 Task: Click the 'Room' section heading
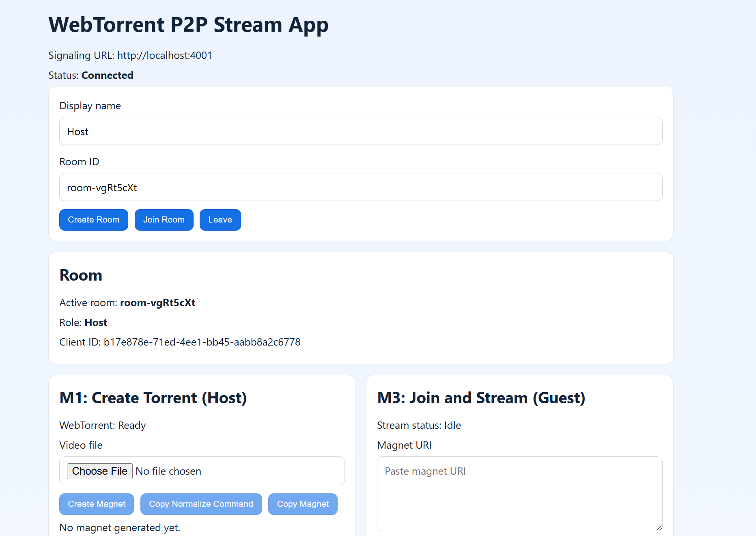coord(81,275)
